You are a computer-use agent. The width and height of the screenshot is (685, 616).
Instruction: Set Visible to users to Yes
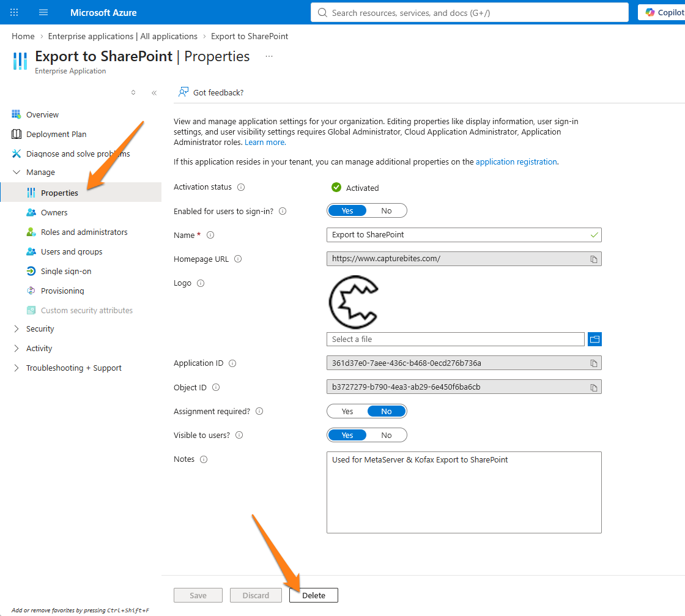[347, 435]
